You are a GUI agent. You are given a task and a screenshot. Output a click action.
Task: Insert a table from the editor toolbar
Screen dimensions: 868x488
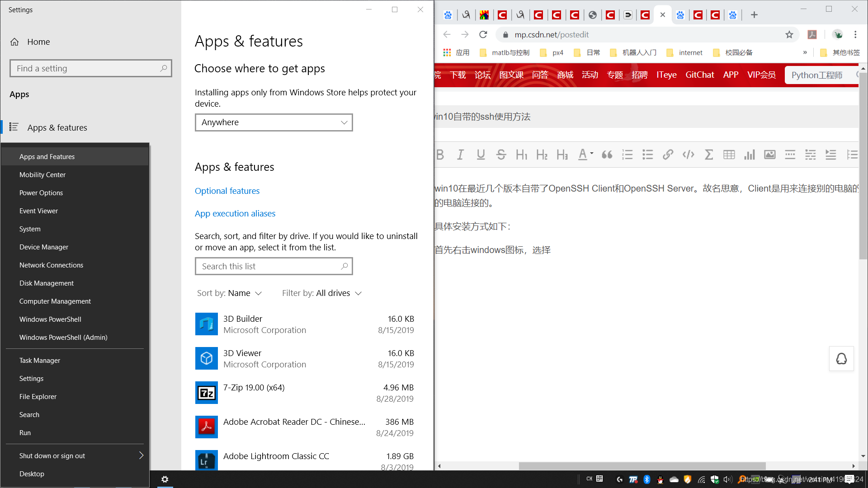pos(729,155)
